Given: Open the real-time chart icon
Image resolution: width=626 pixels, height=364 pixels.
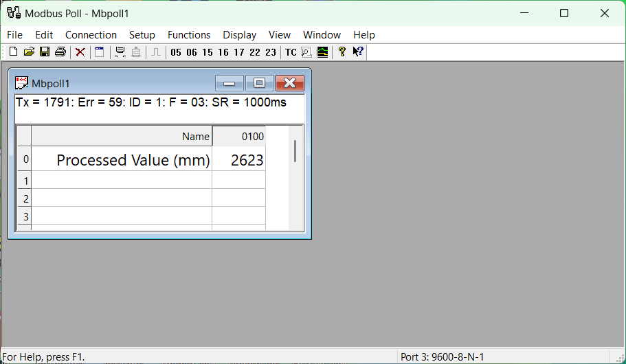Looking at the screenshot, I should click(322, 52).
